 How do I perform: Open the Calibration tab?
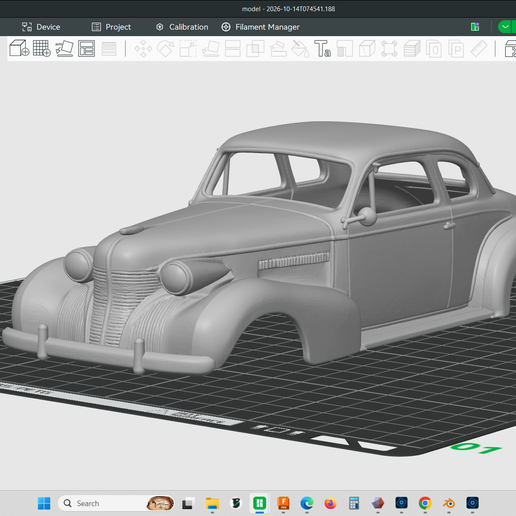tap(182, 27)
